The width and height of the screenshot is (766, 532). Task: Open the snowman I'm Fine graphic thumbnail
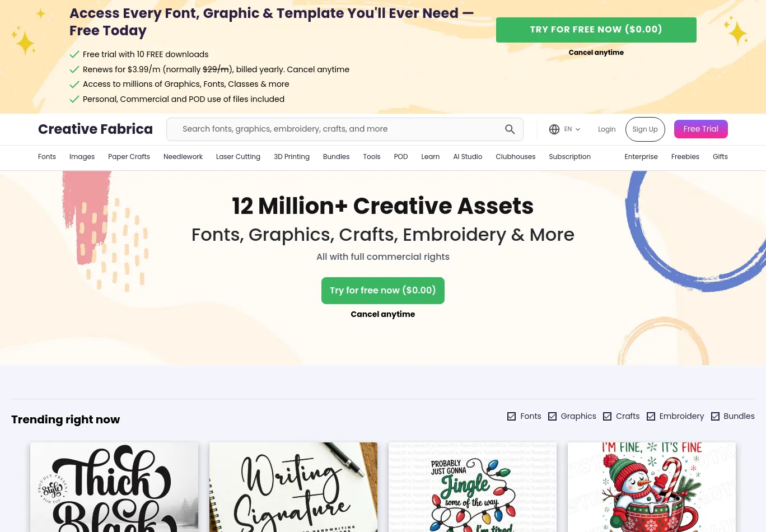[652, 487]
